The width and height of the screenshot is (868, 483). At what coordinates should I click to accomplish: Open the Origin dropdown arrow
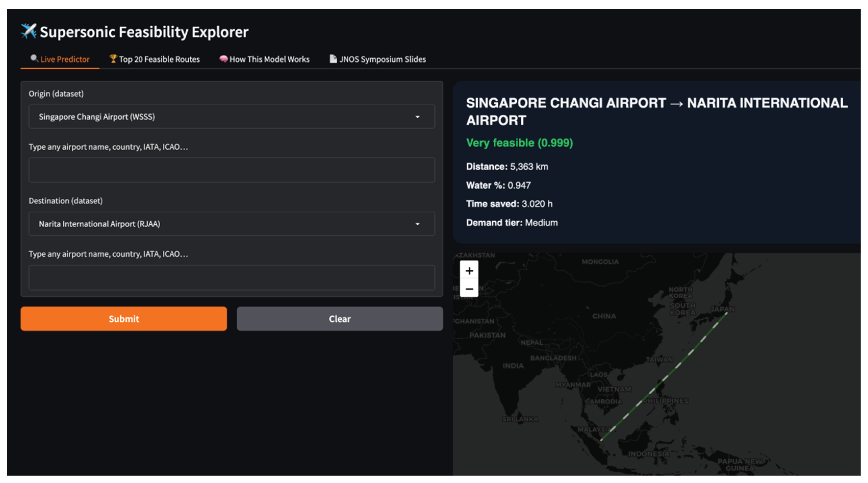coord(417,117)
